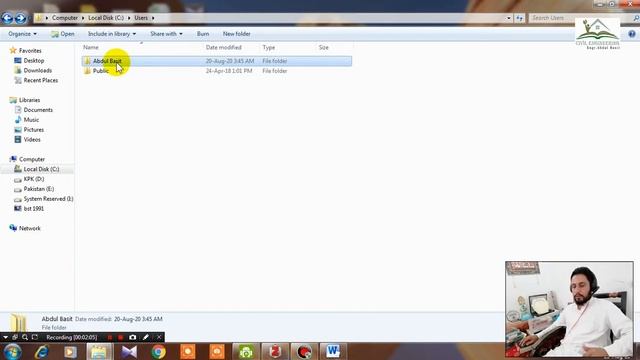
Task: Click Computer in the address breadcrumb
Action: (64, 18)
